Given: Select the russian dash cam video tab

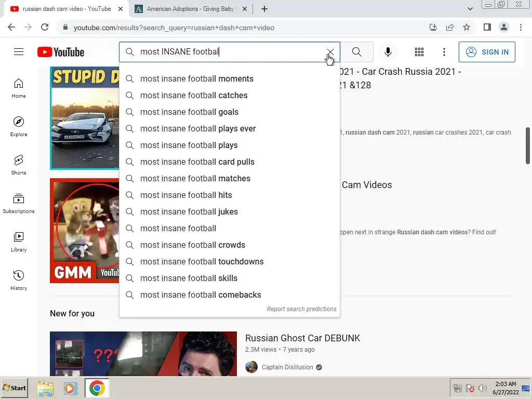Looking at the screenshot, I should point(66,9).
